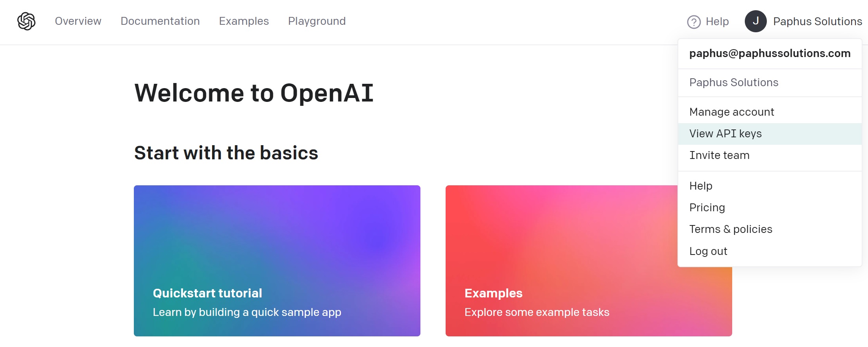The image size is (868, 347).
Task: Open the Documentation nav tab
Action: 160,21
